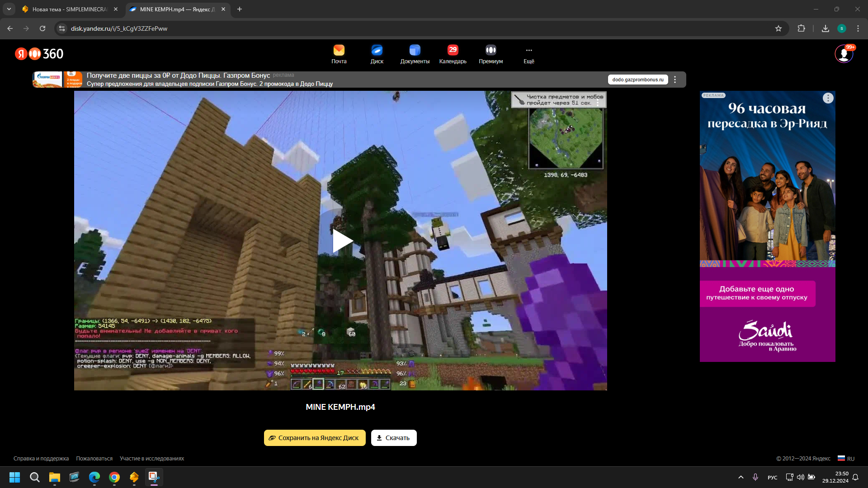
Task: Click Yandex 360 logo
Action: [x=39, y=54]
